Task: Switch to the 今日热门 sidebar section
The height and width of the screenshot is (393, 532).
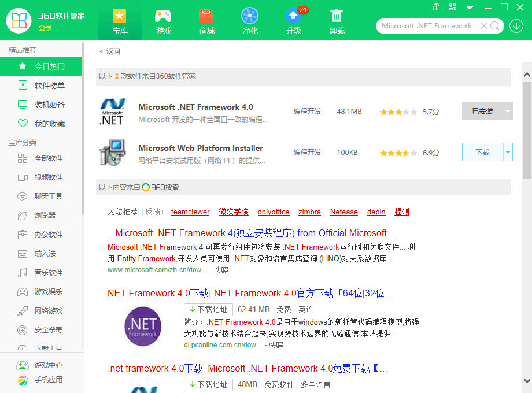Action: (x=40, y=66)
